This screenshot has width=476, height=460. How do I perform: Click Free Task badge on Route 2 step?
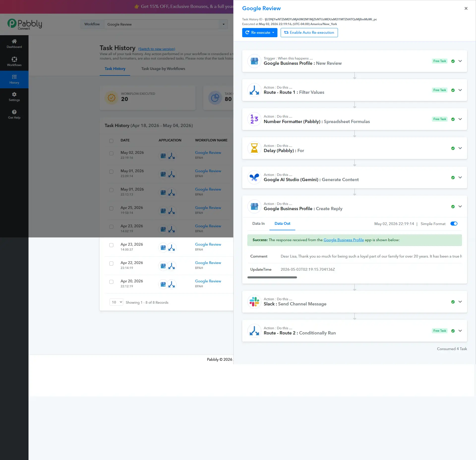tap(440, 331)
